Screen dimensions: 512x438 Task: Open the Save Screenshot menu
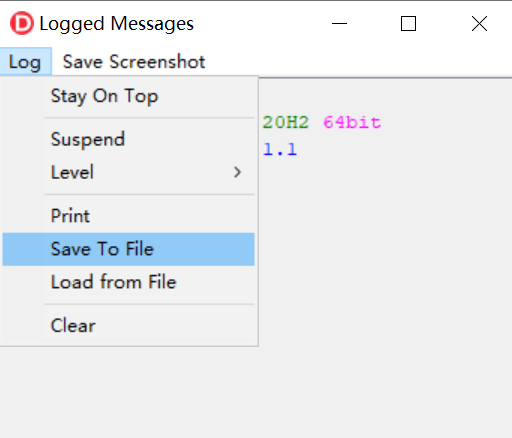tap(134, 62)
